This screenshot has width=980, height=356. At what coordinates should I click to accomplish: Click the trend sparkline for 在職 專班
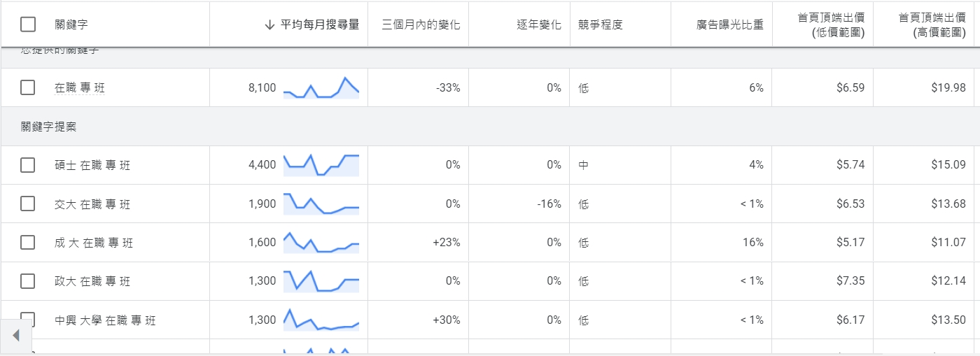[x=321, y=88]
